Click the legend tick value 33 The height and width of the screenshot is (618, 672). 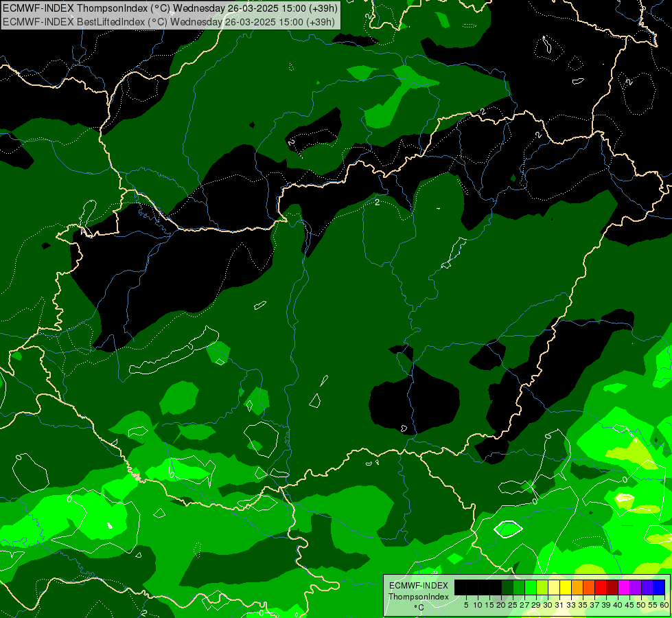[571, 605]
